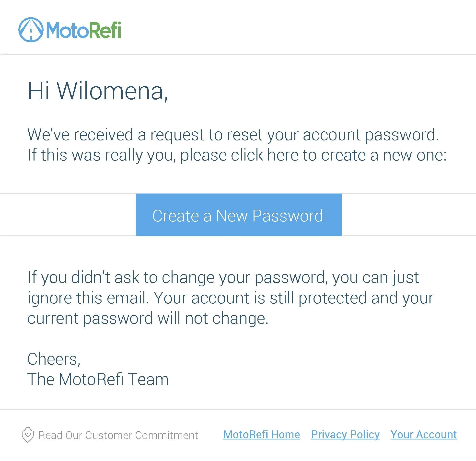476x461 pixels.
Task: Click the "If this was really you" line
Action: pos(237,155)
